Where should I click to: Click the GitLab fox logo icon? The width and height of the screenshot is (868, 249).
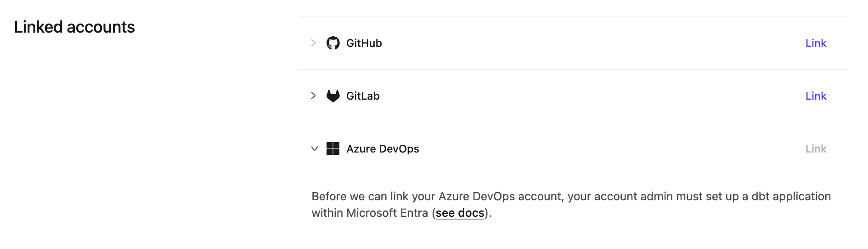coord(333,96)
